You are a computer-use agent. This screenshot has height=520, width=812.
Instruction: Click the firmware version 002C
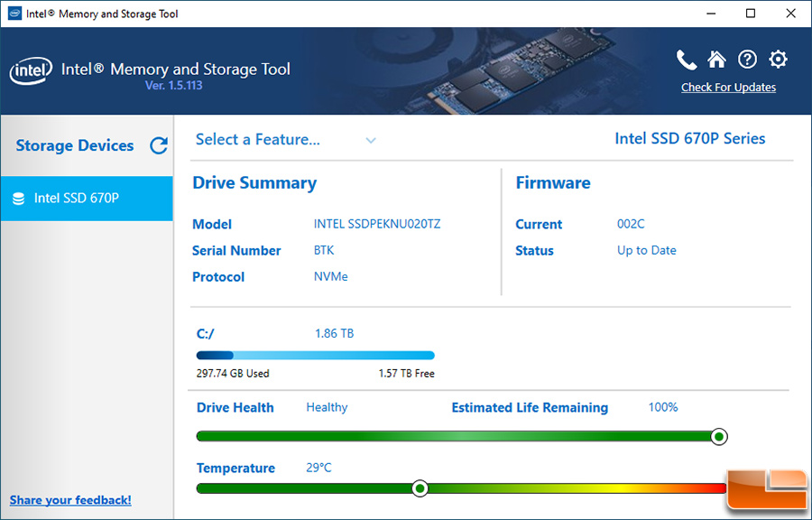point(631,224)
